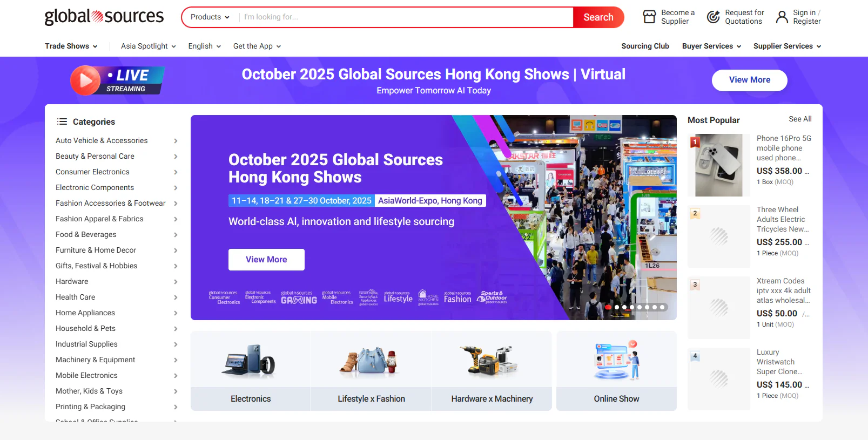Click the red Search button
The height and width of the screenshot is (440, 868).
pos(598,17)
